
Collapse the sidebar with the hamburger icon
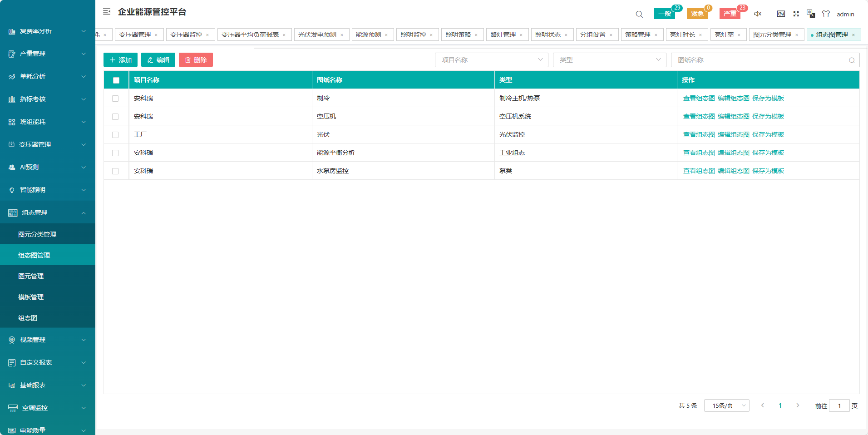[x=107, y=12]
